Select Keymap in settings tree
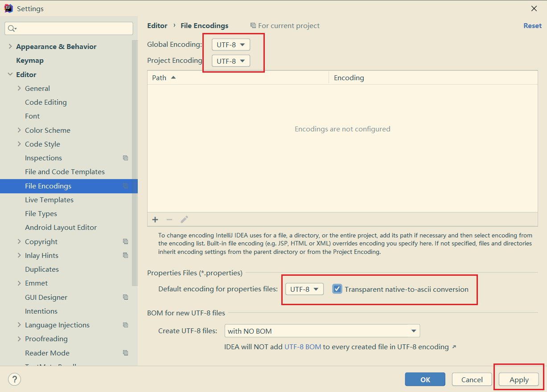The image size is (547, 392). [x=30, y=61]
